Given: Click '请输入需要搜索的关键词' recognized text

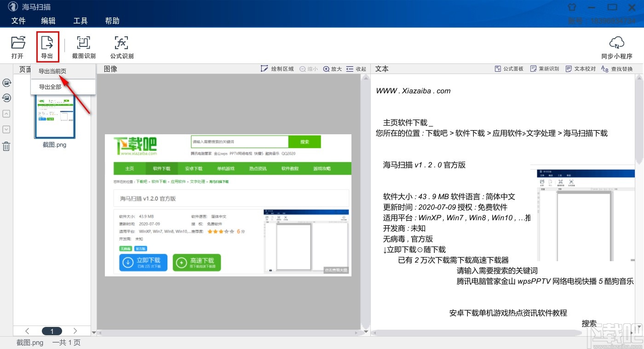Looking at the screenshot, I should click(x=497, y=270).
